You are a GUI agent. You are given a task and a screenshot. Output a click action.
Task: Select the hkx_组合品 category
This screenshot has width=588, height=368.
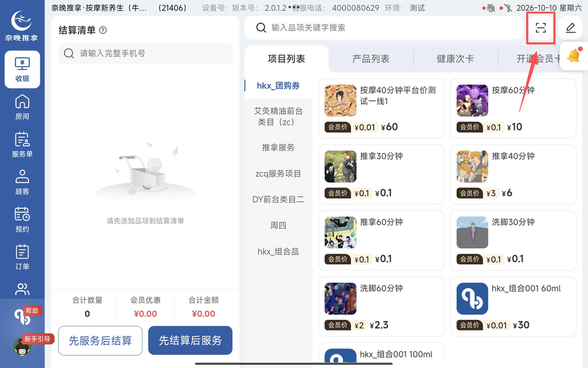pyautogui.click(x=278, y=252)
